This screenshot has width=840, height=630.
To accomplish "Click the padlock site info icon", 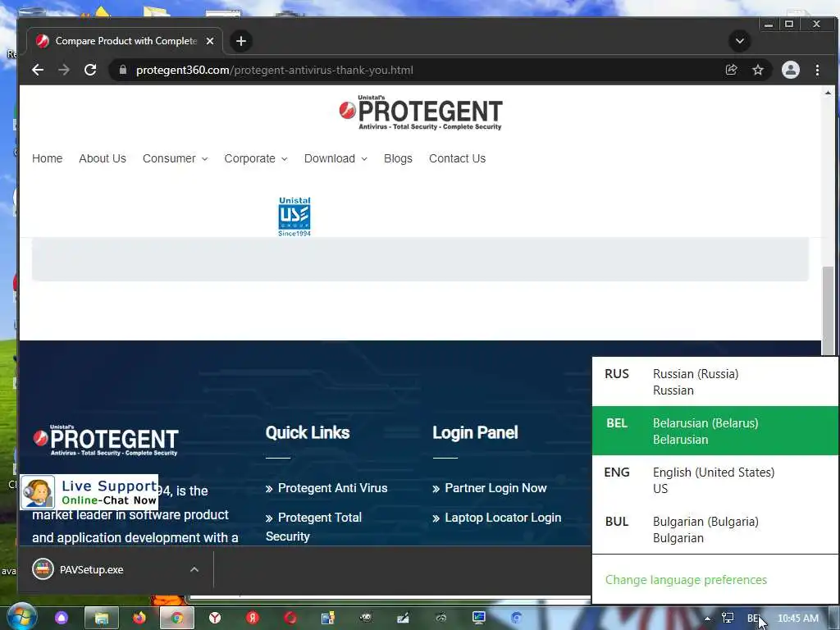I will [123, 70].
